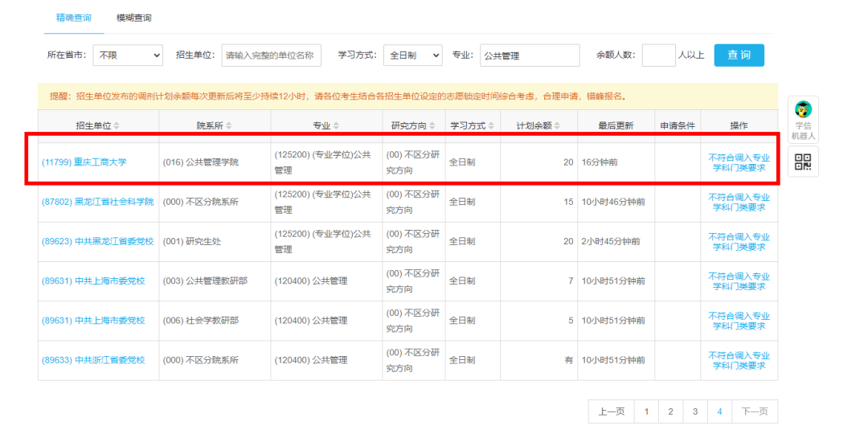
Task: Sort by 研究方向 column sort icon
Action: pos(432,126)
